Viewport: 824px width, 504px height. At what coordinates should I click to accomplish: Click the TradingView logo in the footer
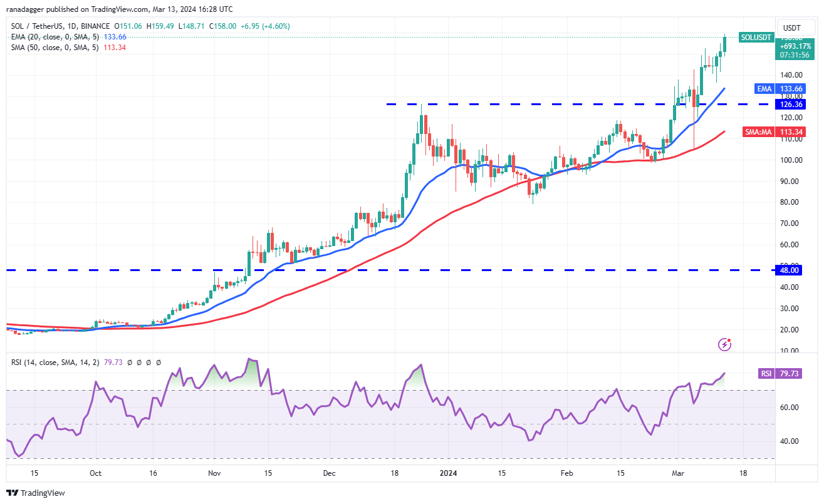36,493
